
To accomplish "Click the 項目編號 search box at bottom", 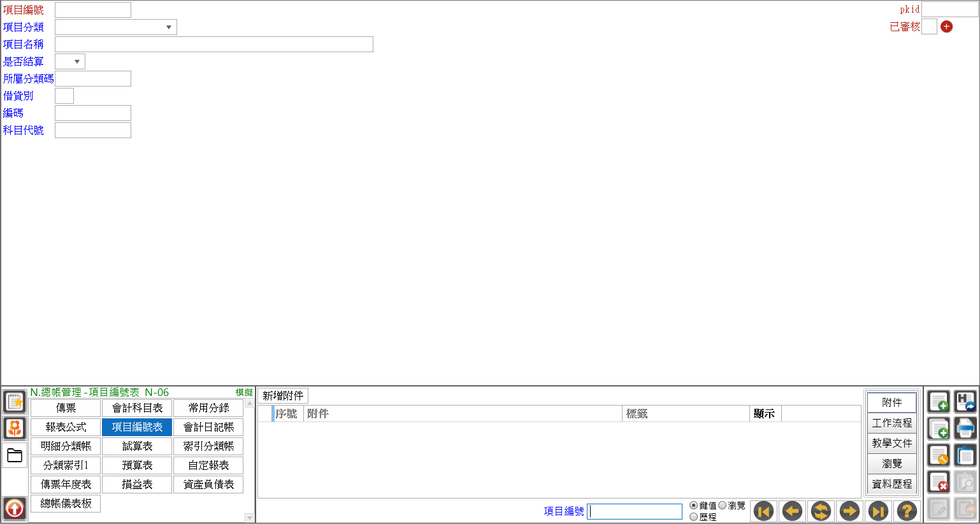I will tap(635, 511).
